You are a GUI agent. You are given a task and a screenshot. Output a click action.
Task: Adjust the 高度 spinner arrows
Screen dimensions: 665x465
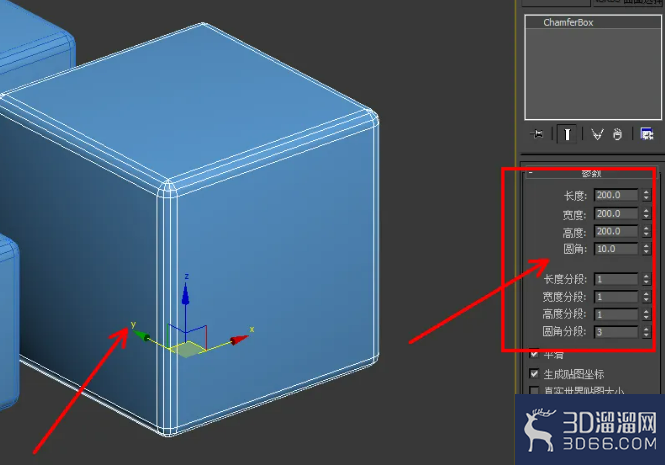646,231
